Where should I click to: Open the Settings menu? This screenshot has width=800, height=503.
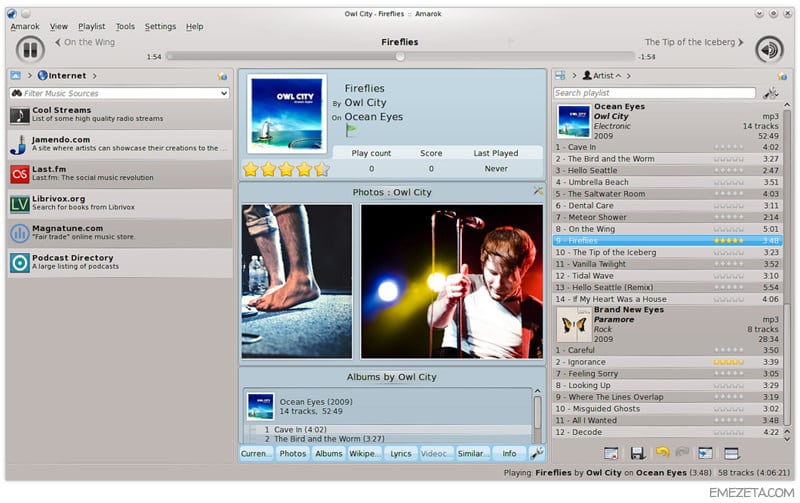tap(160, 27)
